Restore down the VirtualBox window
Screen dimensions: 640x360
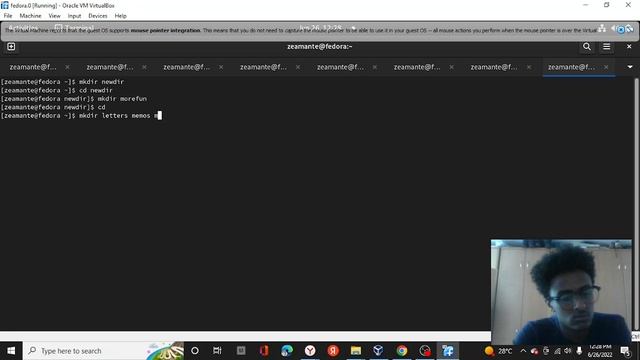607,5
